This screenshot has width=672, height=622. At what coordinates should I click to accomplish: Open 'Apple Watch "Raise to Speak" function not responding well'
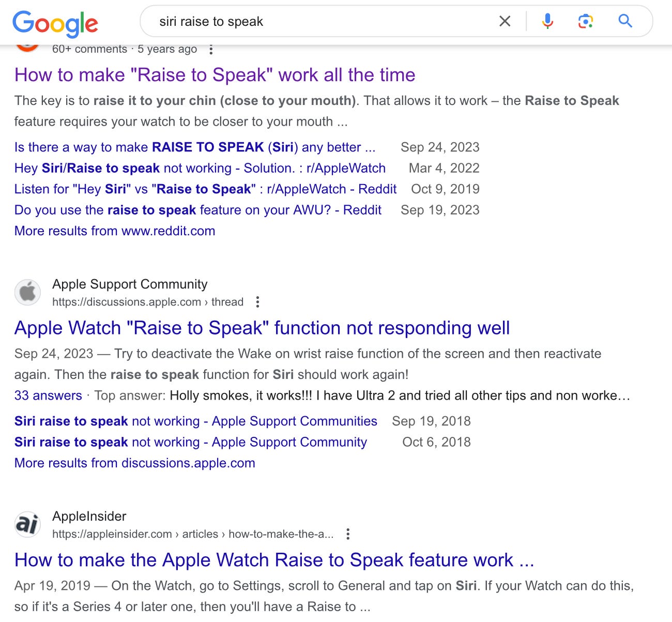pos(262,328)
